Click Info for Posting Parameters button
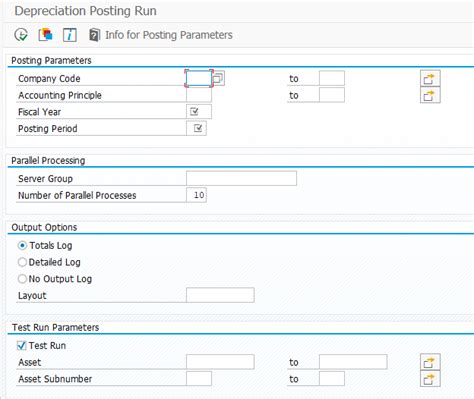Image resolution: width=474 pixels, height=399 pixels. click(x=161, y=35)
